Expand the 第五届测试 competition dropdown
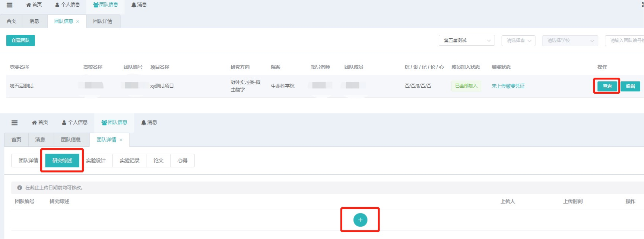The height and width of the screenshot is (239, 644). (x=466, y=41)
